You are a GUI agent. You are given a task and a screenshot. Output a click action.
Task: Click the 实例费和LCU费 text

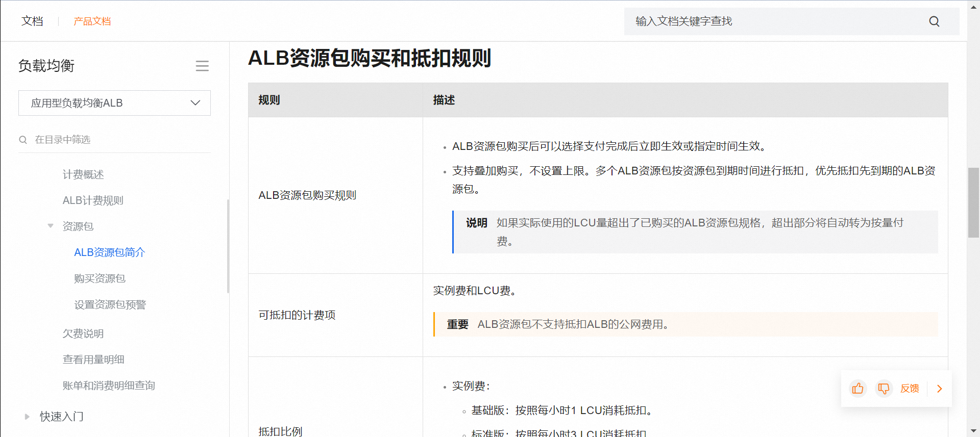(x=475, y=291)
